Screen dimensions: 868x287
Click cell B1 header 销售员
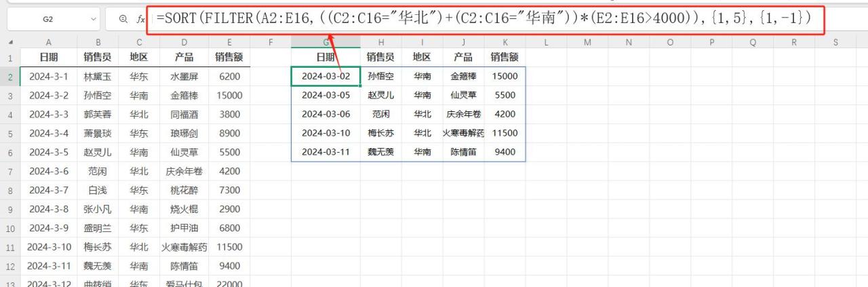click(98, 58)
